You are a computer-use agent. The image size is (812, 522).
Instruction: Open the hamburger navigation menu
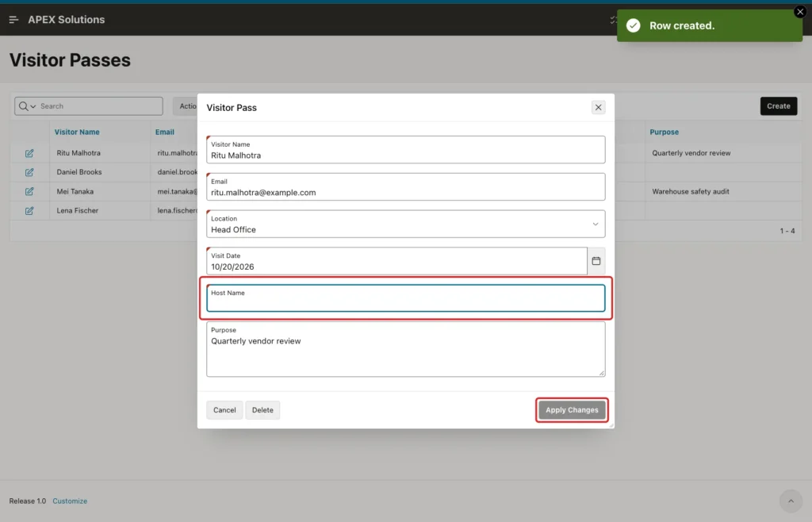(x=14, y=20)
